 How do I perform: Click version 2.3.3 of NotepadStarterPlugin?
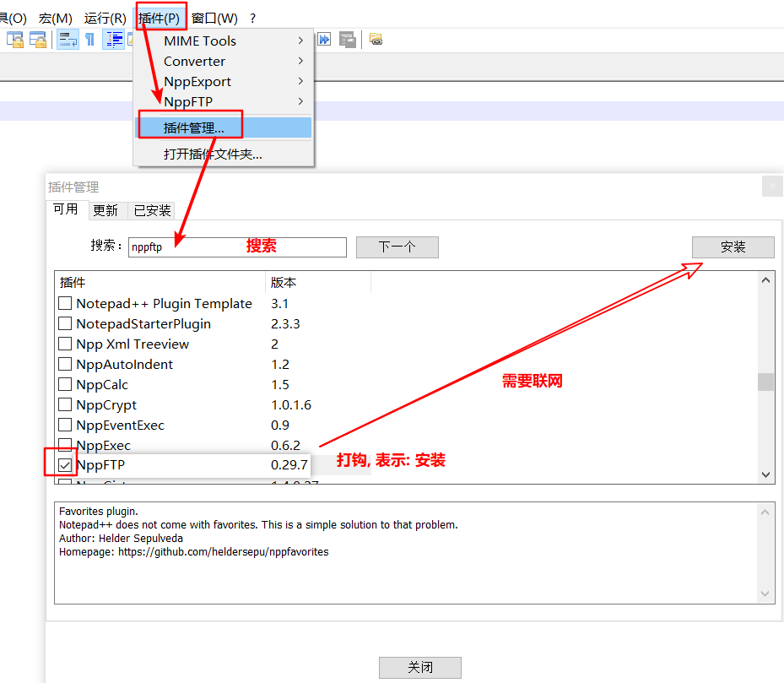click(285, 323)
